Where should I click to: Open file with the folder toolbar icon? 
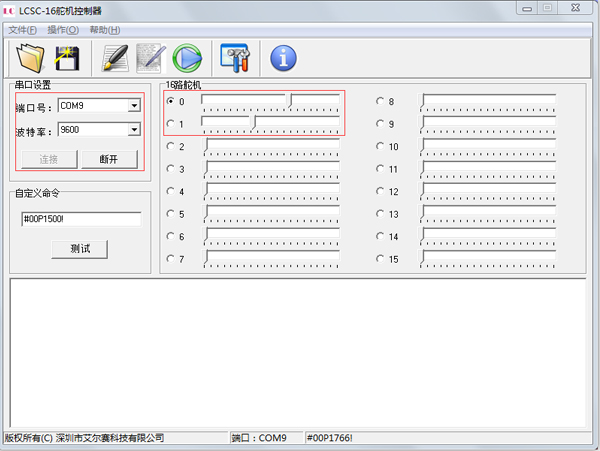click(30, 58)
